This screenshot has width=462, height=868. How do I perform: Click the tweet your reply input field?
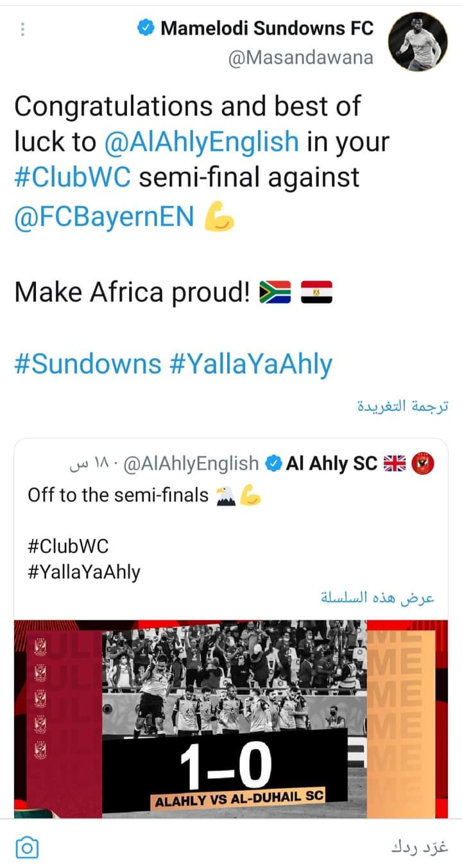[x=257, y=847]
